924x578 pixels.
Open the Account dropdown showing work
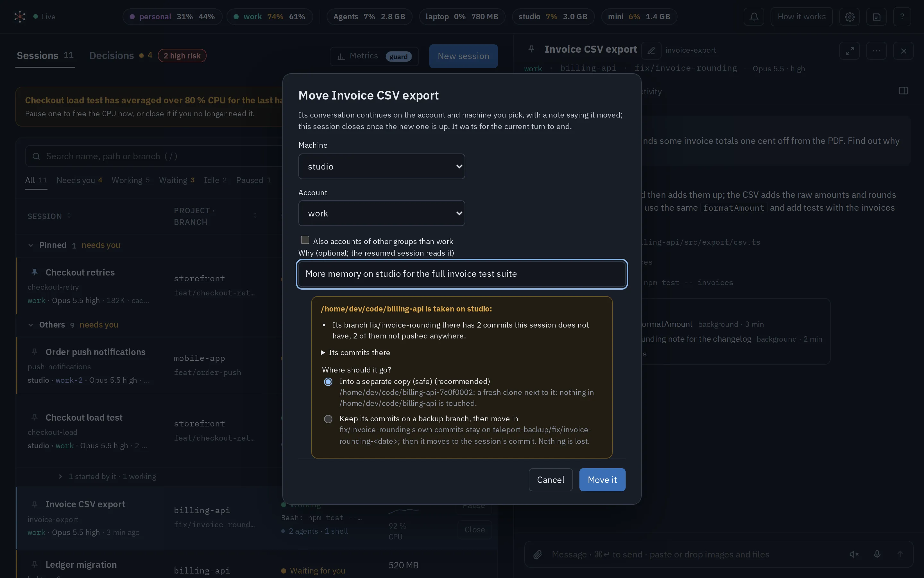point(381,213)
